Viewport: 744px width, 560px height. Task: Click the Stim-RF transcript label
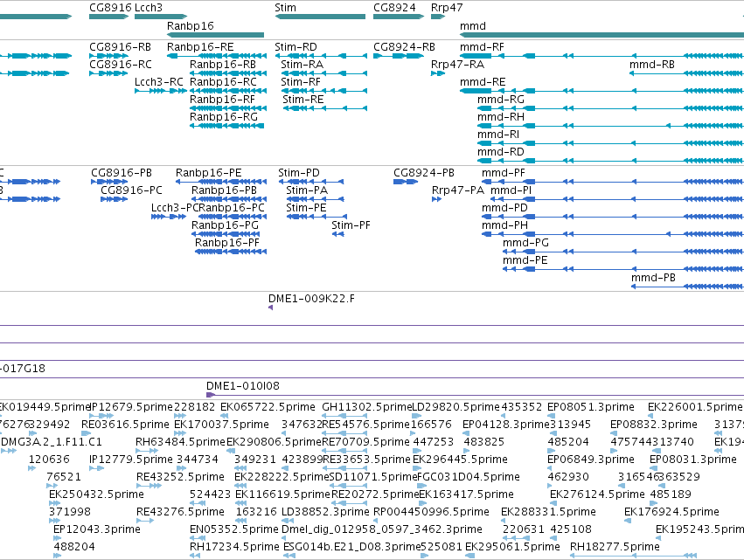(301, 82)
